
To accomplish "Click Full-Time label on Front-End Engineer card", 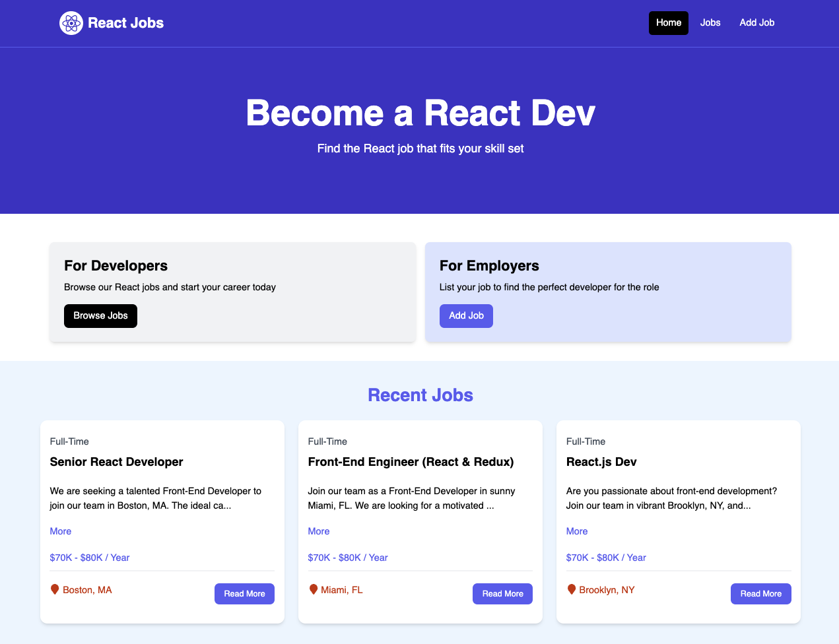I will coord(327,441).
